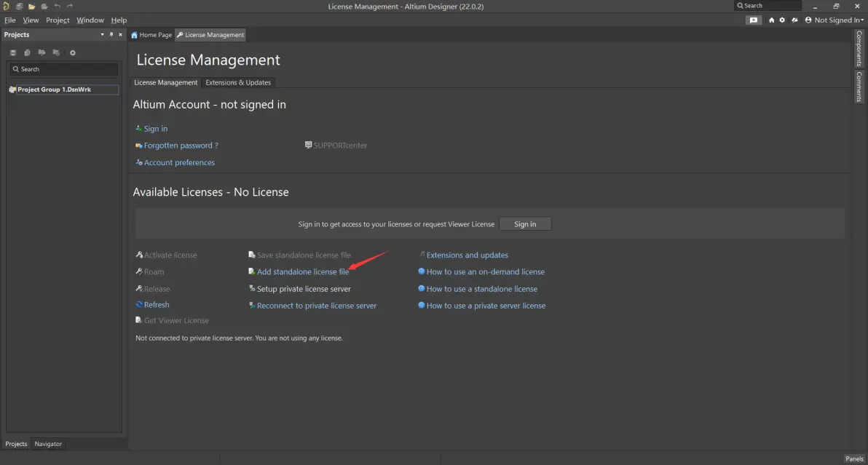Select the License Management sub-tab below the title
868x465 pixels.
165,82
